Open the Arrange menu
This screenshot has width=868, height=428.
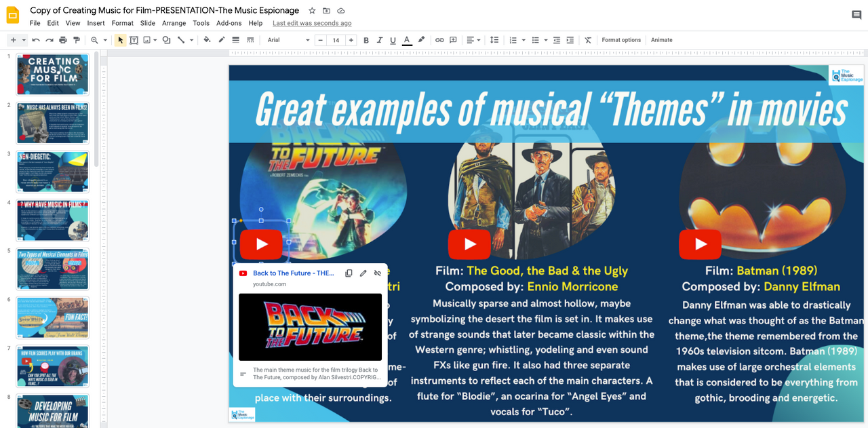point(174,23)
